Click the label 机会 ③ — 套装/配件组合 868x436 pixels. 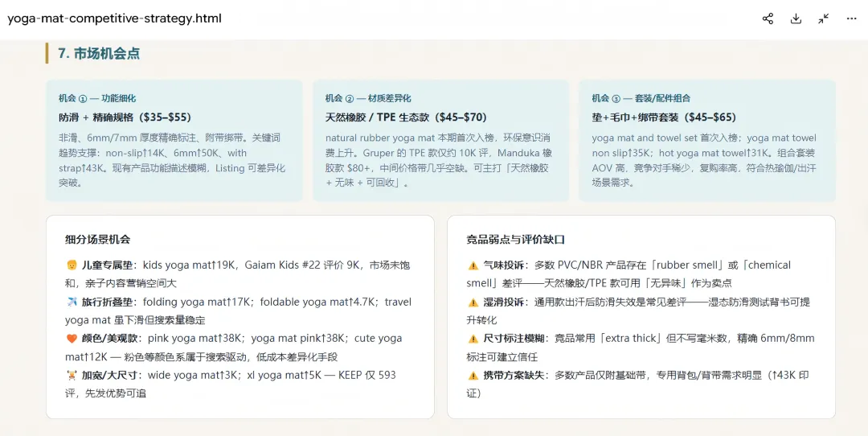[x=641, y=98]
